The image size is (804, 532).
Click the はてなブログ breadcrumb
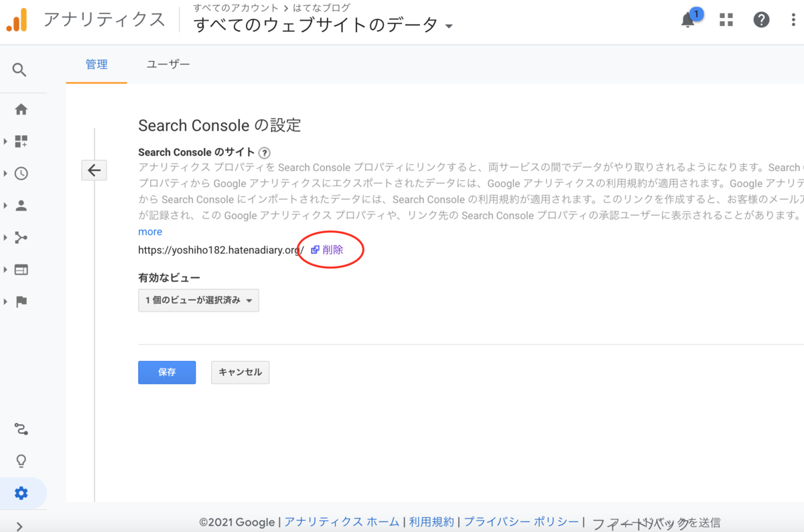(322, 8)
